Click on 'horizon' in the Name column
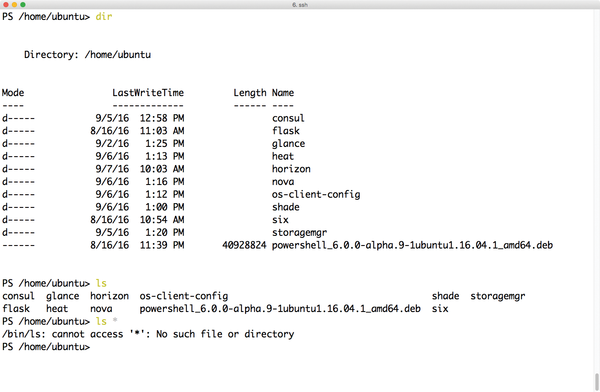 click(291, 169)
